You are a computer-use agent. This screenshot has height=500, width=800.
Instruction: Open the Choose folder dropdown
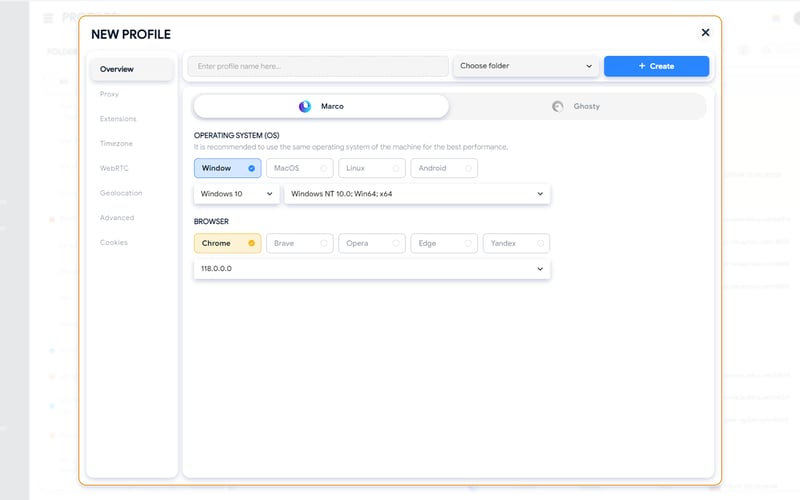click(526, 66)
